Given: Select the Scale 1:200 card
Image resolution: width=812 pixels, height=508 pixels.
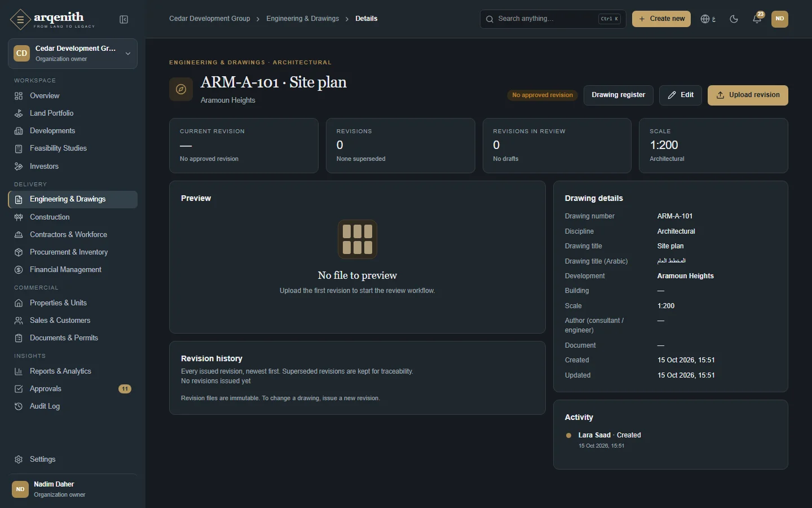Looking at the screenshot, I should point(713,146).
